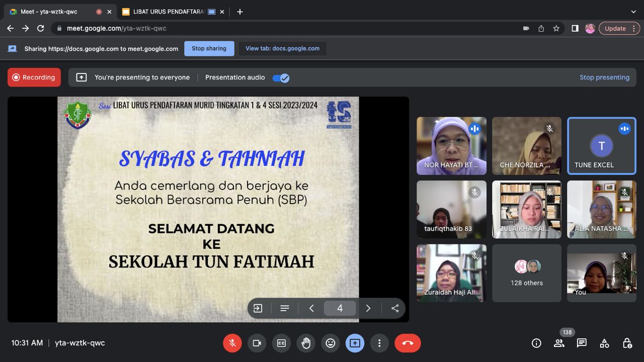Enable closed captions
This screenshot has width=644, height=362.
tap(281, 343)
